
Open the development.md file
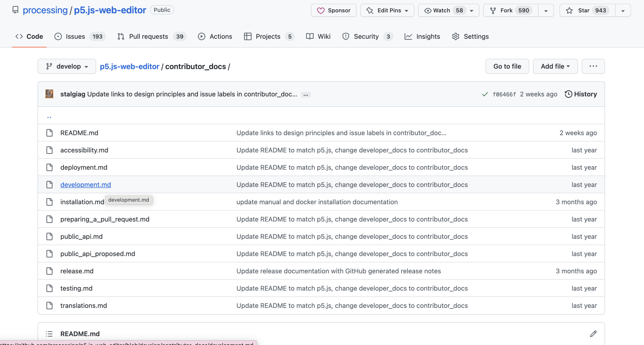point(86,184)
